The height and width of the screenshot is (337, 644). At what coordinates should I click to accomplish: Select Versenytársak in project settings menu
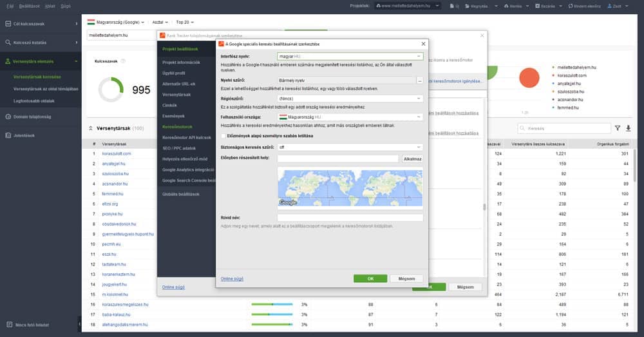(176, 95)
